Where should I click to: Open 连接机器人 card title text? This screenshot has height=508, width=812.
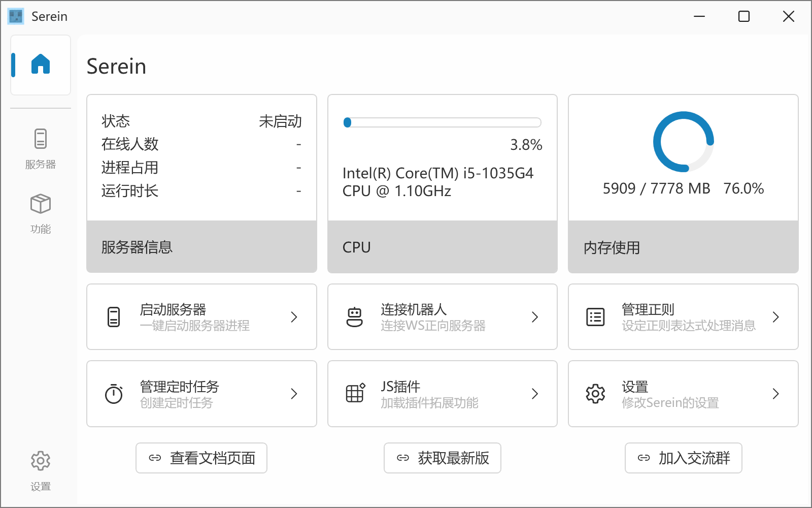tap(414, 309)
